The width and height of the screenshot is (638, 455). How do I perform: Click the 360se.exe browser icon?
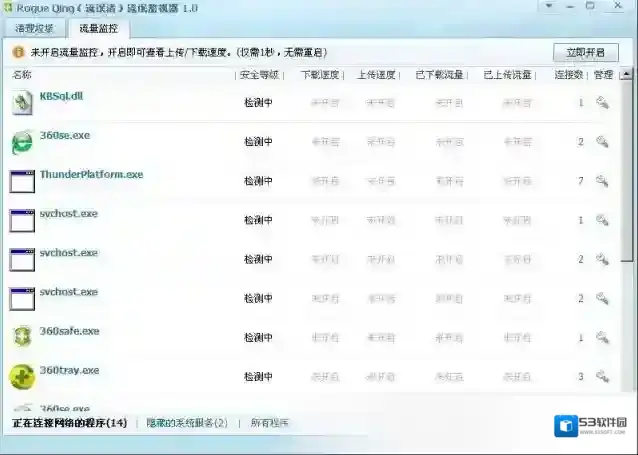click(x=22, y=142)
